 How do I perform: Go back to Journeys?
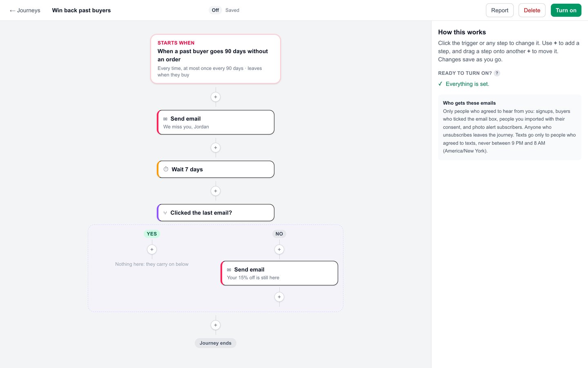25,10
